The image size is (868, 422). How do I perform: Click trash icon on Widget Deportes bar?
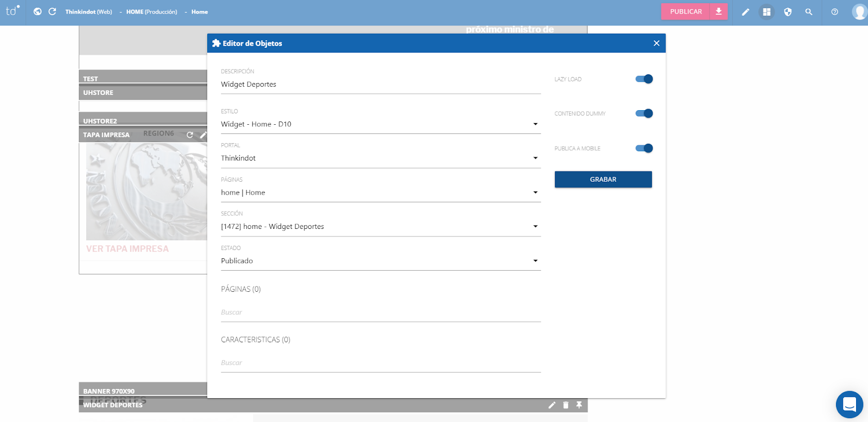pyautogui.click(x=566, y=405)
